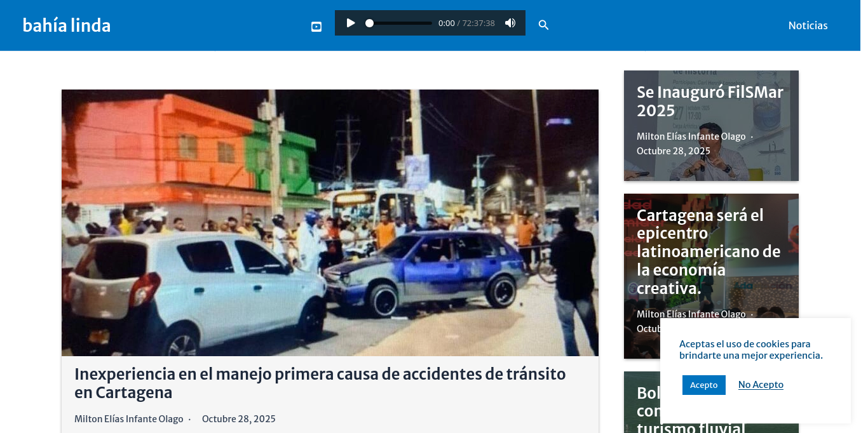Viewport: 868px width, 433px height.
Task: Open headline about Inexperiencia en el manejo
Action: [x=320, y=383]
